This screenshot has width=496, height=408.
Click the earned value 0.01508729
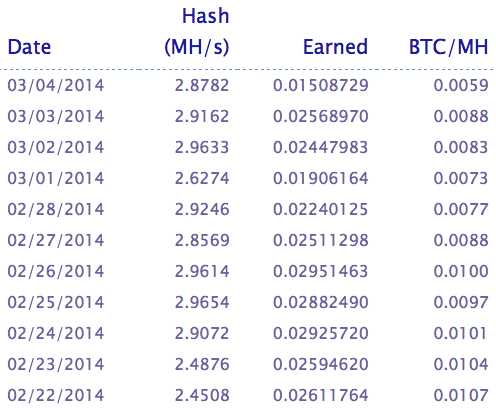(x=321, y=85)
